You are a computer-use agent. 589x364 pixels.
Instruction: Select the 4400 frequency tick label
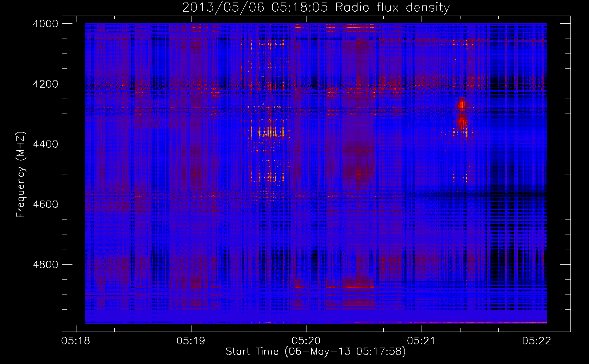[x=46, y=144]
